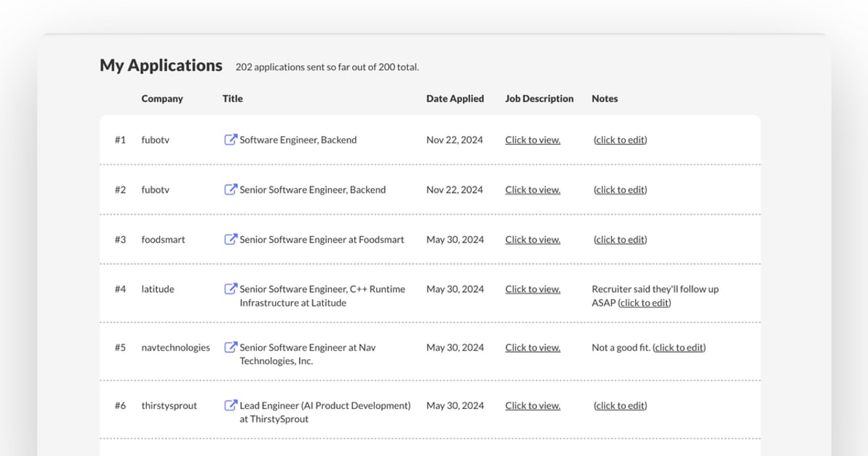The height and width of the screenshot is (456, 868).
Task: Open C++ Runtime Infrastructure at Latitude title
Action: coord(323,296)
